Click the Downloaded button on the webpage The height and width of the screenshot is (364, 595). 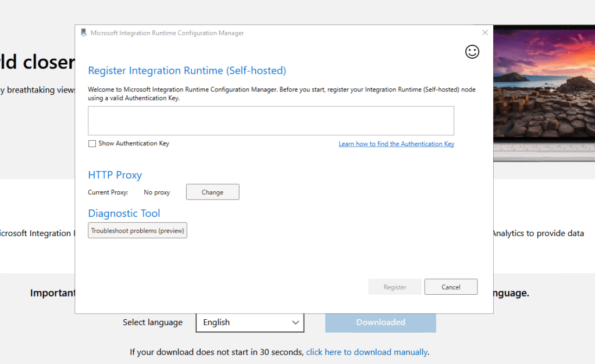coord(380,322)
